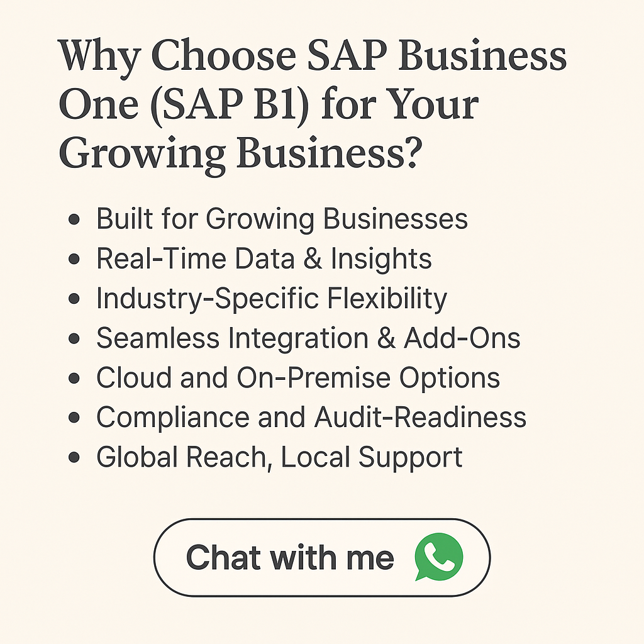644x644 pixels.
Task: Click bullet dot before "Industry-Specific Flexibility"
Action: click(x=74, y=299)
